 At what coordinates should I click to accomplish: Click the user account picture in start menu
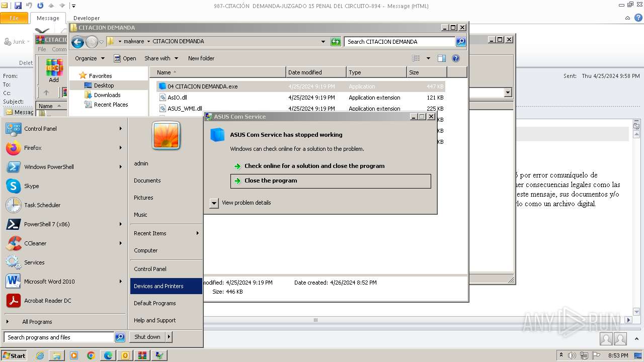point(166,135)
